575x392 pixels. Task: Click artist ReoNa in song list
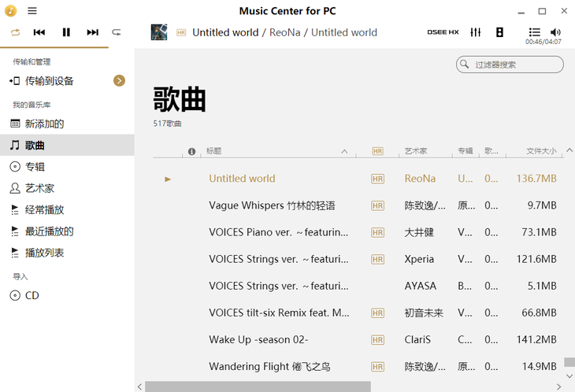pos(421,179)
